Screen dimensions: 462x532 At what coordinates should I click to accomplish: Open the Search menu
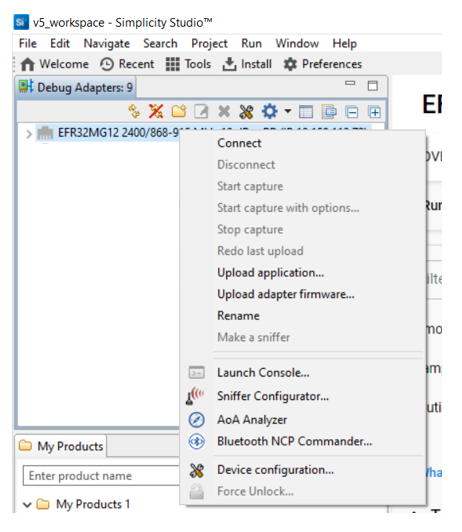pos(160,43)
